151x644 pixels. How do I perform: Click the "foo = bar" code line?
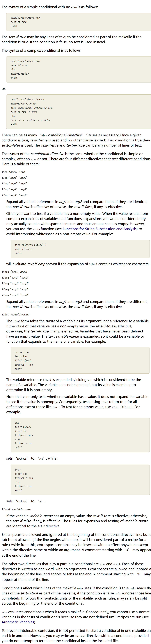21,356
